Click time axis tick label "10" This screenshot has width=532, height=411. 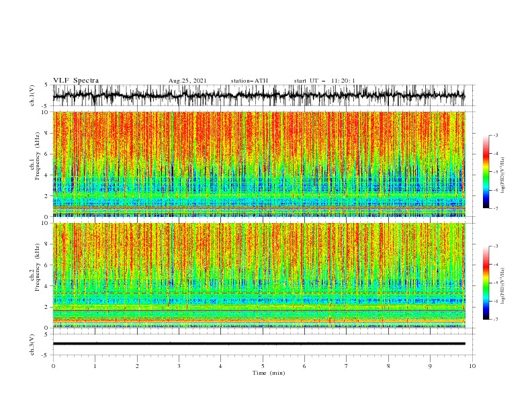[x=472, y=366]
